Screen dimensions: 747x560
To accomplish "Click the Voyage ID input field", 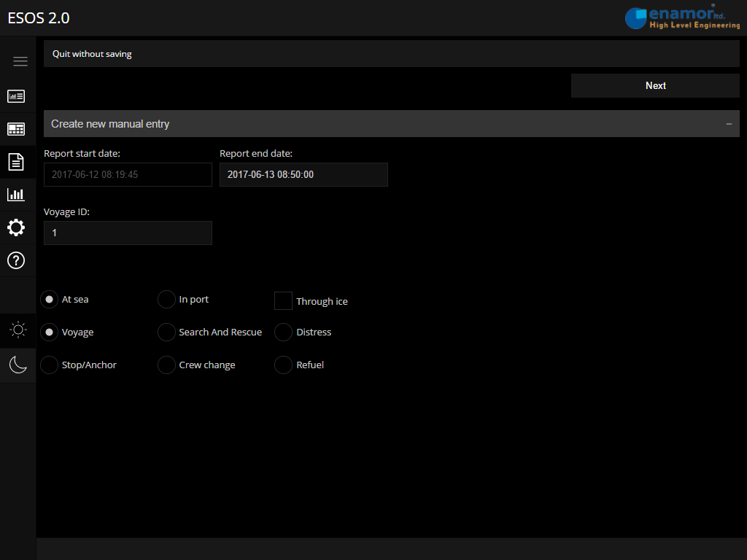I will coord(128,233).
